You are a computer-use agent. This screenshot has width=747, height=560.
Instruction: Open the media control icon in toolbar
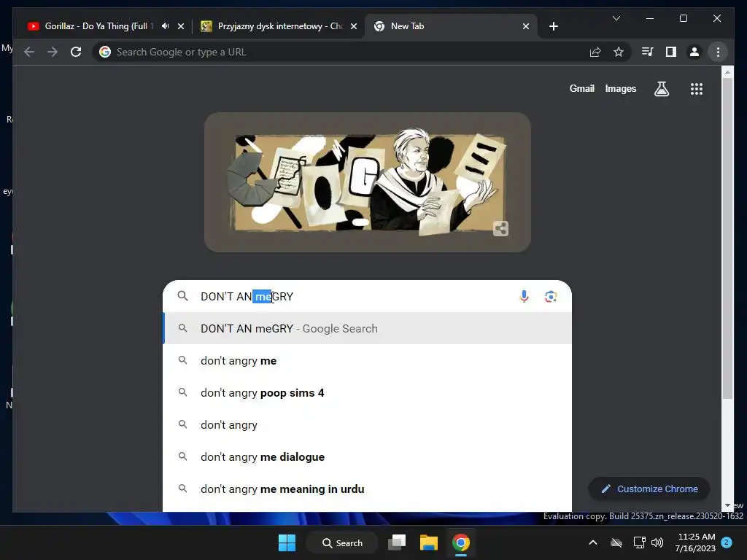point(648,52)
